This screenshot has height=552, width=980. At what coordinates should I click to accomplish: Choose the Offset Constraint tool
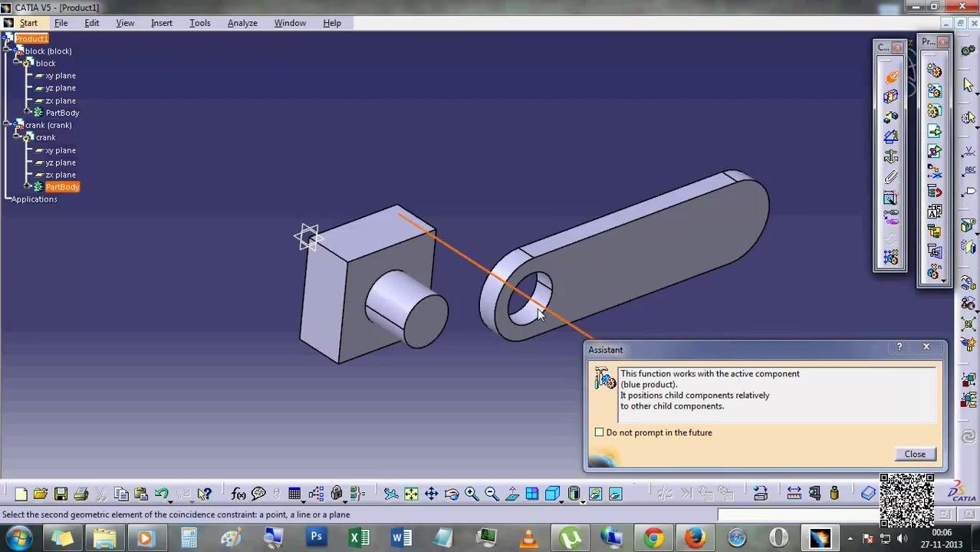(891, 117)
